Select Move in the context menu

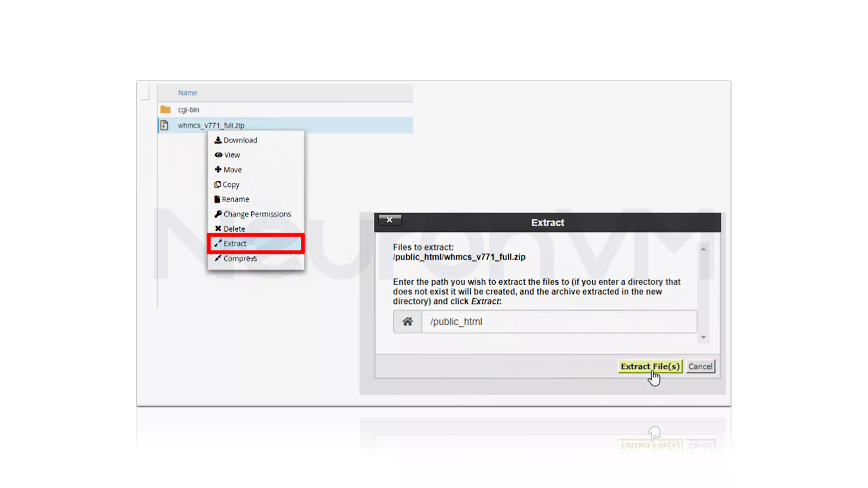click(x=256, y=169)
